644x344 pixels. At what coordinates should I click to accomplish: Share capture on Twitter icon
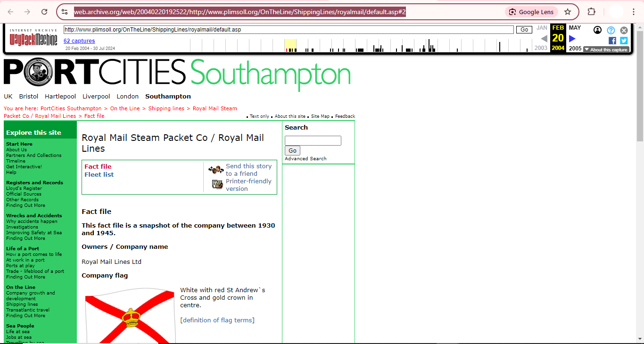click(624, 41)
